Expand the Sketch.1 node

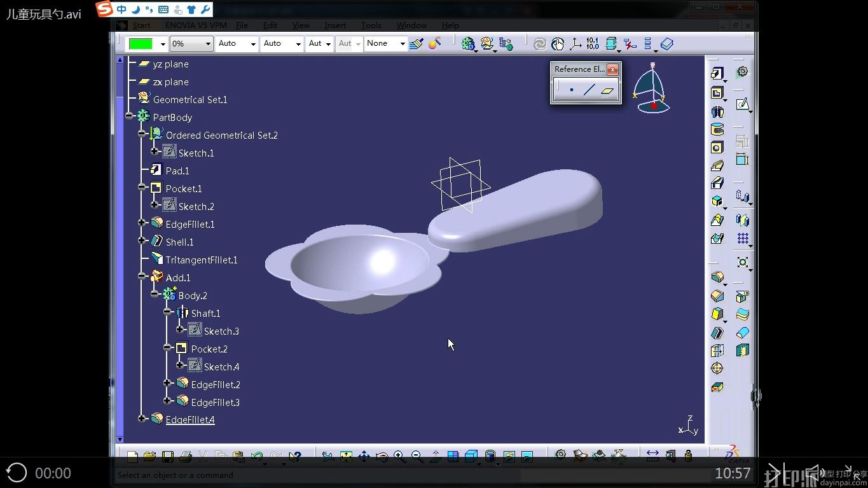[x=155, y=151]
